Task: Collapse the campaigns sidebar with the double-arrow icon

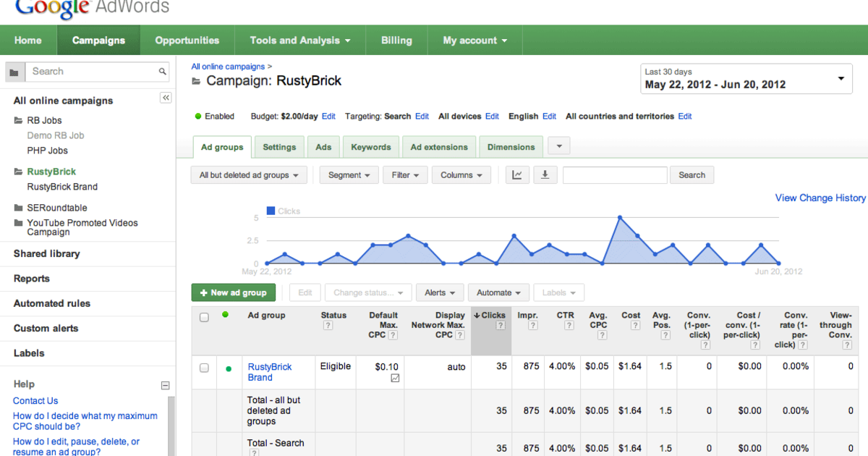Action: (166, 97)
